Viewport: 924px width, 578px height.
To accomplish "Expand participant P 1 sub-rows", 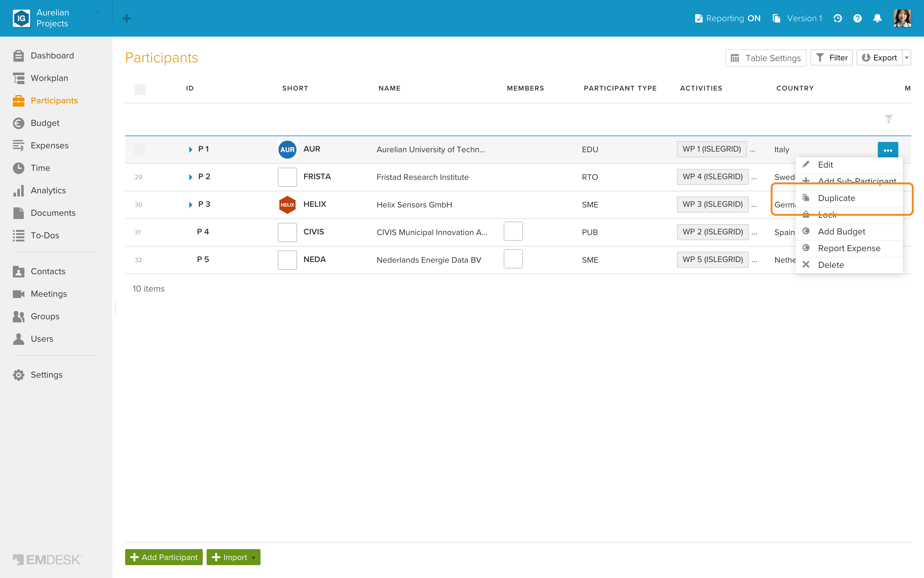I will [191, 149].
